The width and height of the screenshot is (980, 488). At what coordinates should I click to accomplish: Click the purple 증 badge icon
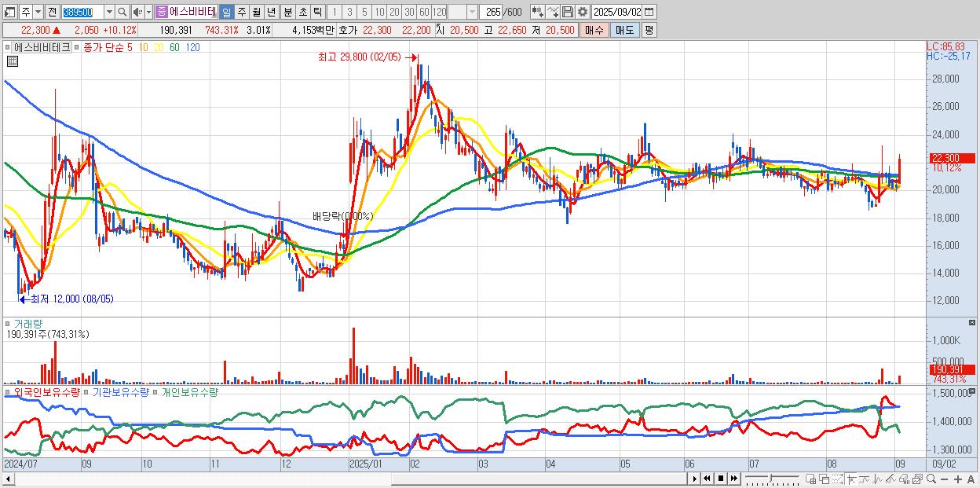[x=161, y=12]
